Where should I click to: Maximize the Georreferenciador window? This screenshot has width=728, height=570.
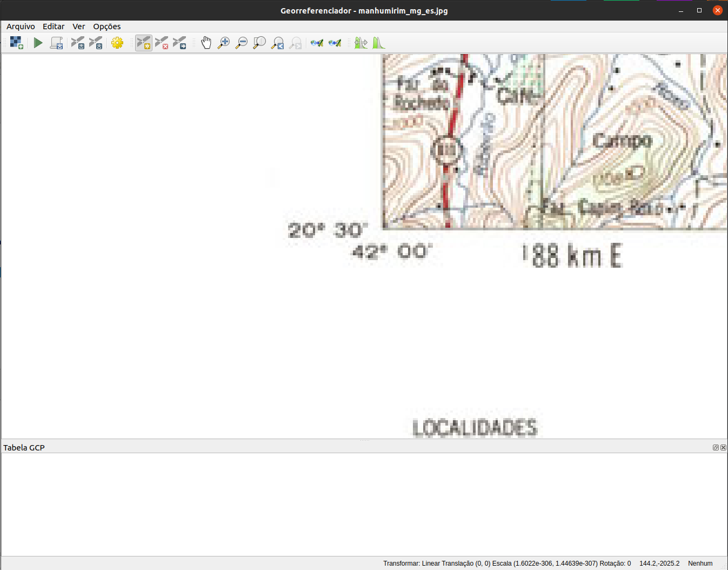(x=699, y=10)
